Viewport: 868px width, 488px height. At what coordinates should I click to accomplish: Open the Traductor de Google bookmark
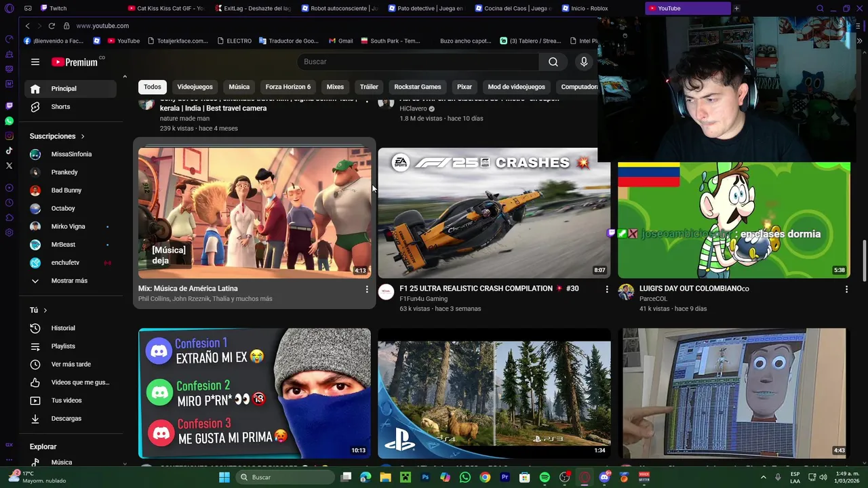(289, 41)
